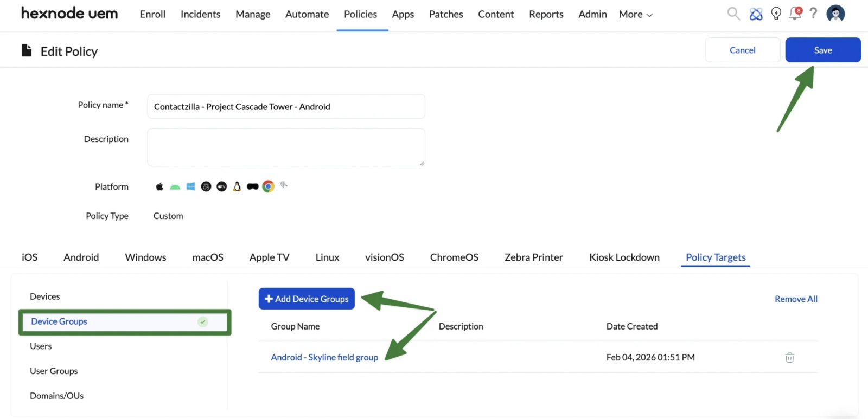Click the Custom policy type value

(x=168, y=216)
